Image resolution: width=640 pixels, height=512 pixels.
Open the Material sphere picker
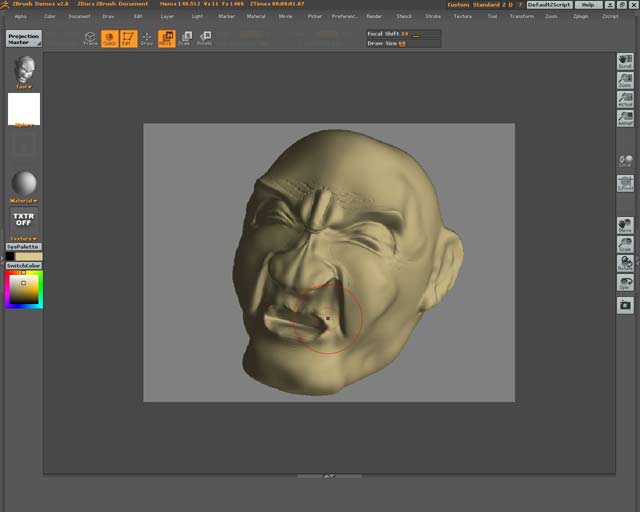pos(24,183)
